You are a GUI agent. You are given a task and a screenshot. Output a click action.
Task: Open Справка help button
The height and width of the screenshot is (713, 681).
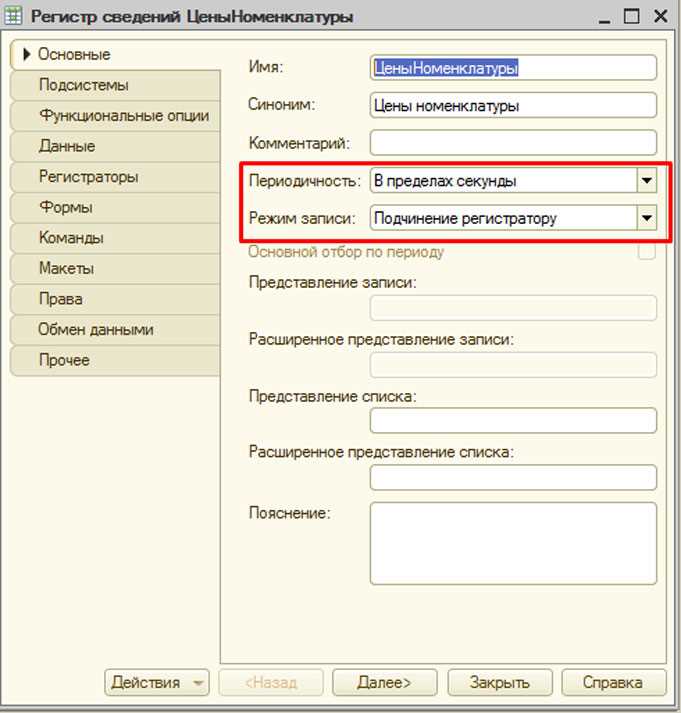[614, 682]
